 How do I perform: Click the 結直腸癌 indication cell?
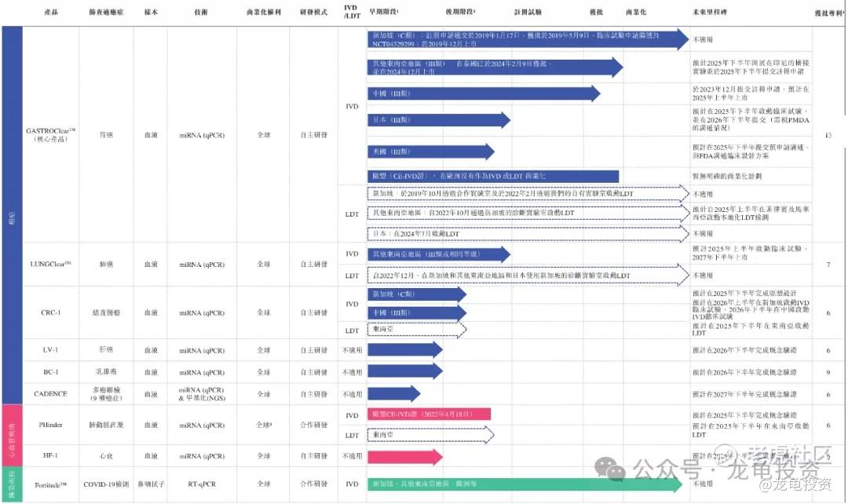pyautogui.click(x=106, y=312)
